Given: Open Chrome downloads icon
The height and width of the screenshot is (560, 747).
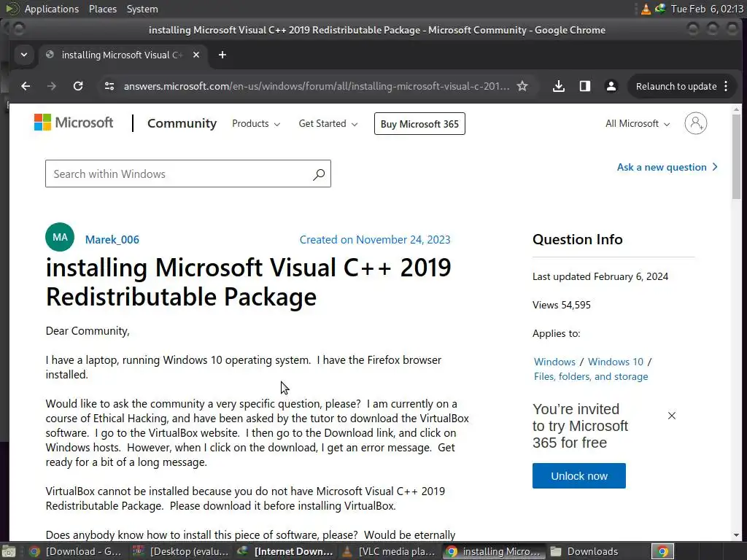Looking at the screenshot, I should coord(558,86).
